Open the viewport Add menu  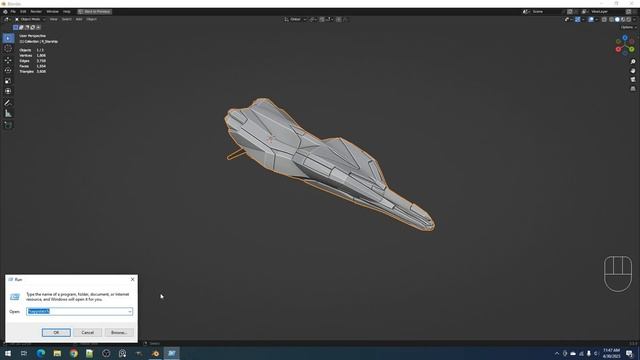click(79, 19)
